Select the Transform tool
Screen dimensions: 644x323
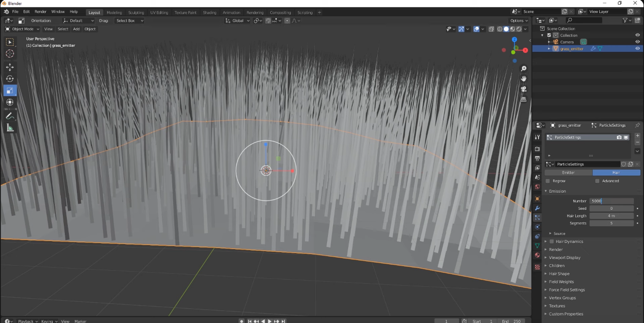(x=10, y=102)
